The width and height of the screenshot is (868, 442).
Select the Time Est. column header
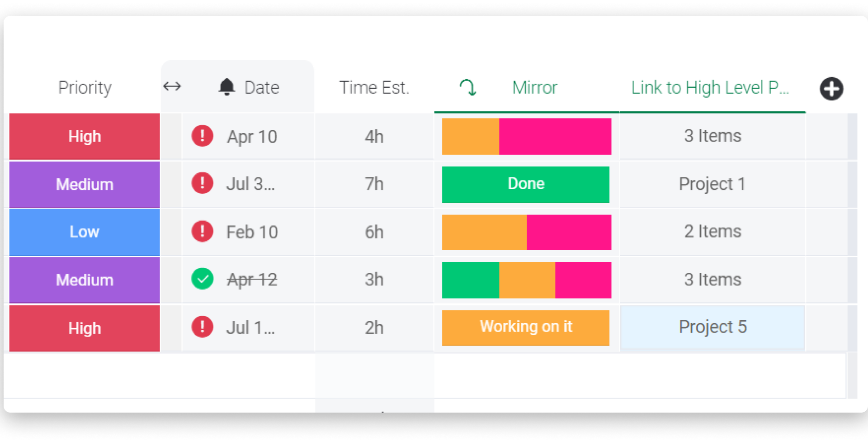374,87
